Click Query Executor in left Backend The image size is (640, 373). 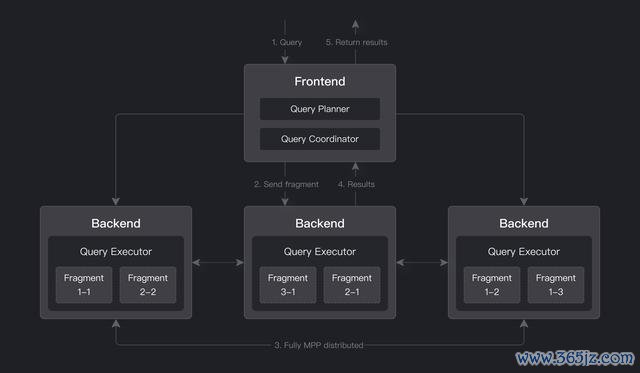click(x=116, y=252)
